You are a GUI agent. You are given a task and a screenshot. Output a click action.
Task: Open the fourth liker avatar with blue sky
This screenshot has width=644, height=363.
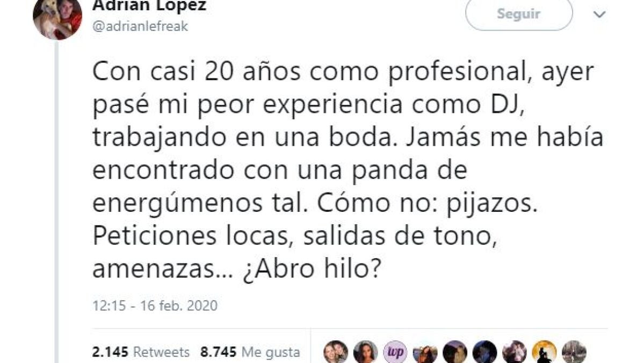tap(425, 352)
